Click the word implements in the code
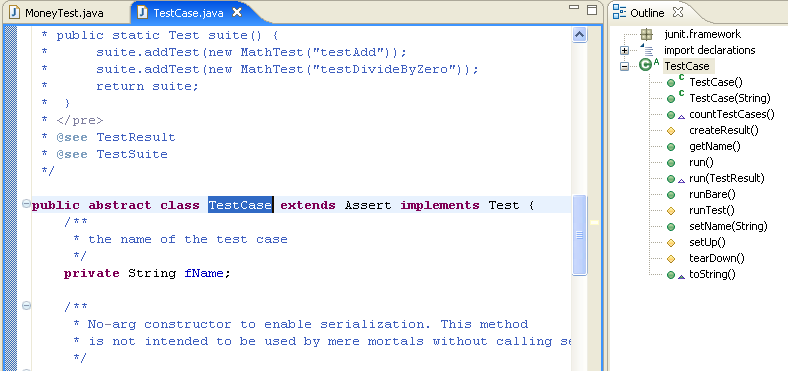The height and width of the screenshot is (371, 788). click(440, 206)
